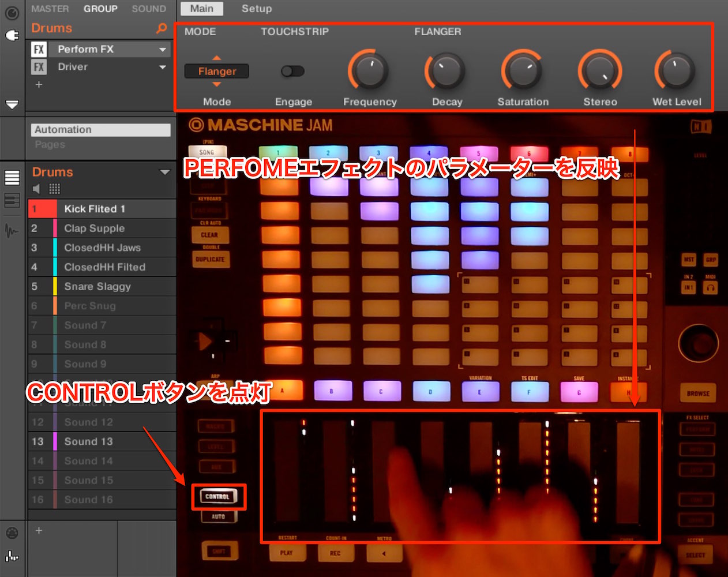Screen dimensions: 728x577
Task: Click the REC button on Maschine Jam
Action: click(335, 552)
